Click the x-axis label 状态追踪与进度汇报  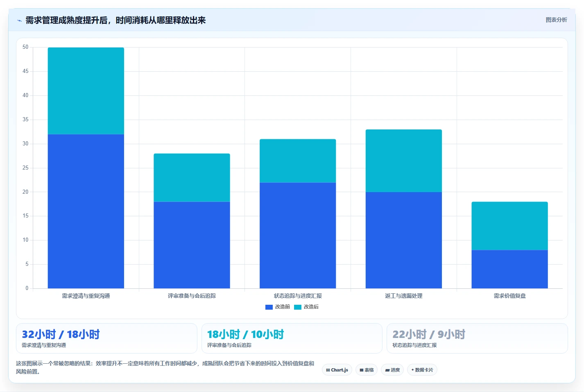298,296
